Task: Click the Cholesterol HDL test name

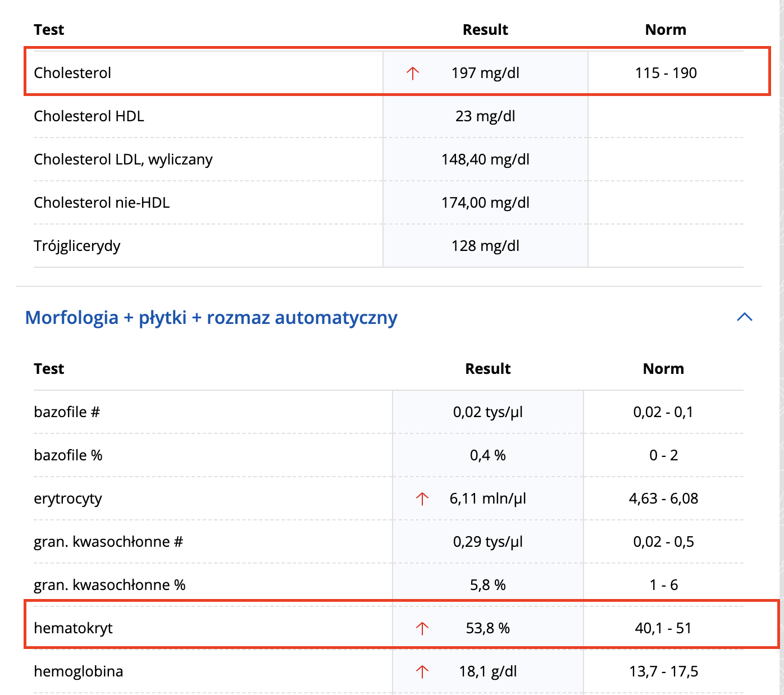Action: coord(89,116)
